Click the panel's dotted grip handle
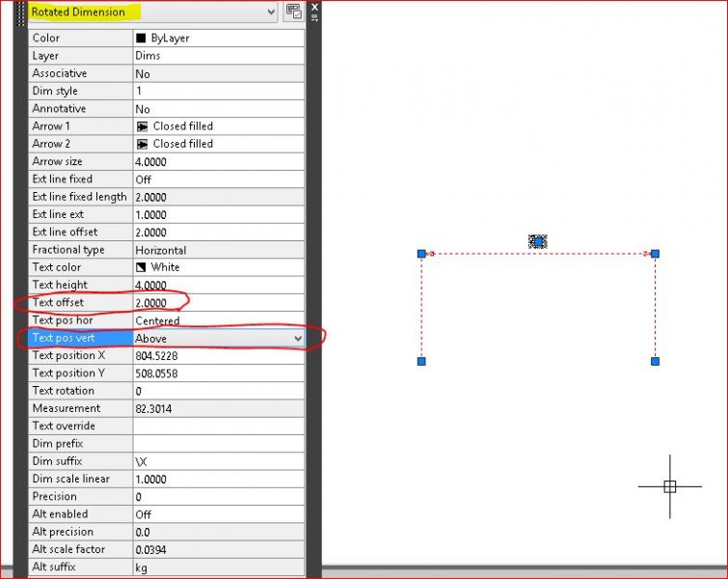Screen dimensions: 728x579 (21, 14)
